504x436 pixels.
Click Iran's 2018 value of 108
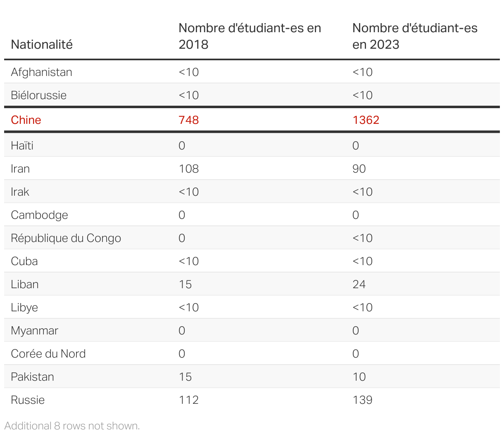[x=189, y=168]
